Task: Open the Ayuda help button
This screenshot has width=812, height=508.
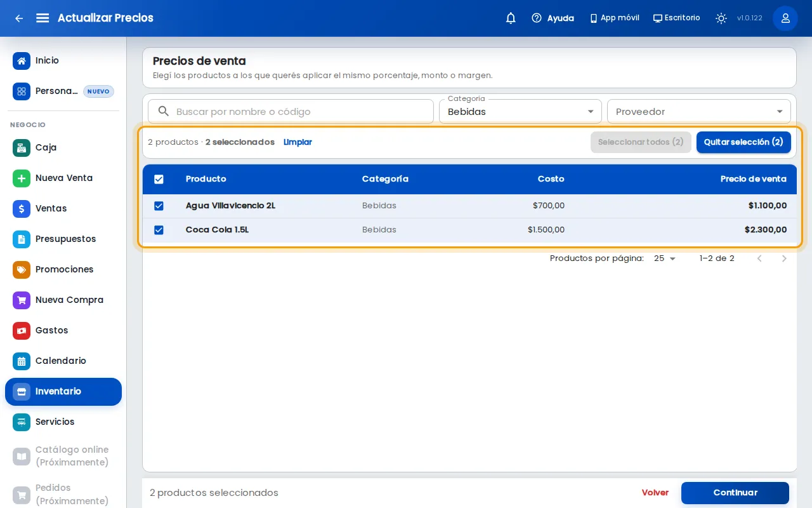Action: (553, 18)
